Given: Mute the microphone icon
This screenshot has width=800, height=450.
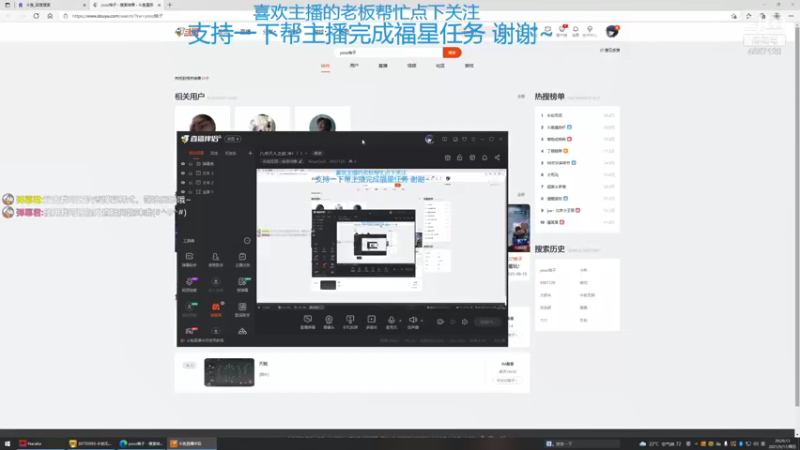Looking at the screenshot, I should click(x=391, y=320).
